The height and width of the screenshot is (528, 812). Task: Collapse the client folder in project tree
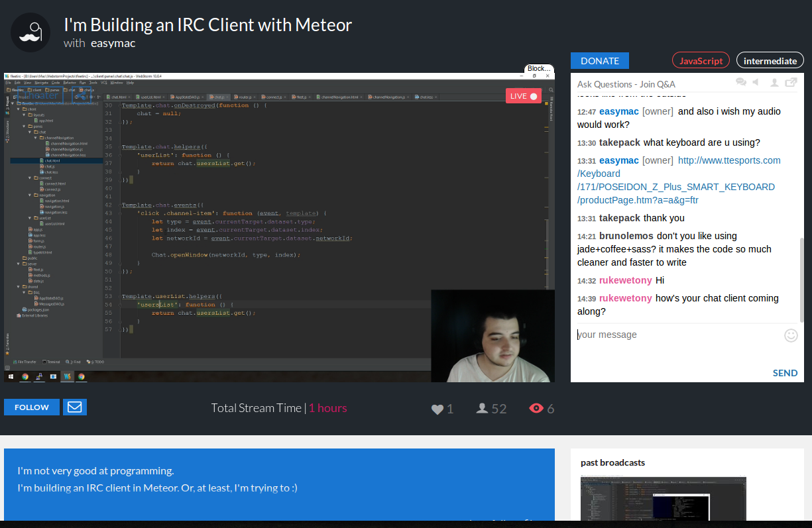[x=18, y=109]
